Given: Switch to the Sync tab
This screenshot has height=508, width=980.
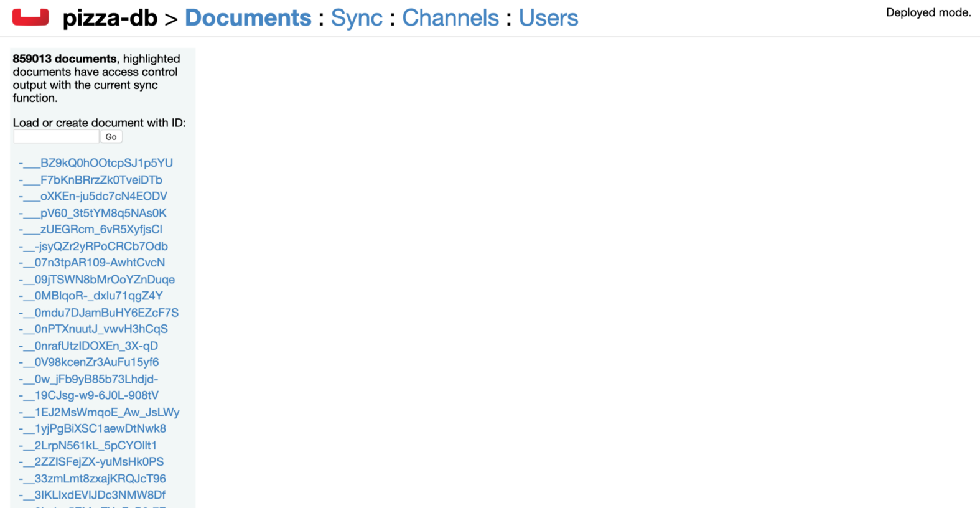Looking at the screenshot, I should point(356,18).
